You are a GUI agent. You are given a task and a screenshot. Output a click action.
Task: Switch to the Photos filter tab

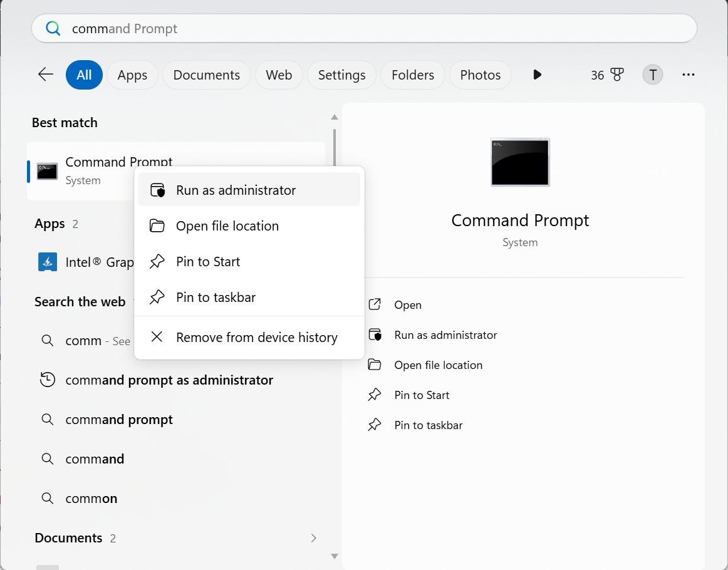point(481,75)
